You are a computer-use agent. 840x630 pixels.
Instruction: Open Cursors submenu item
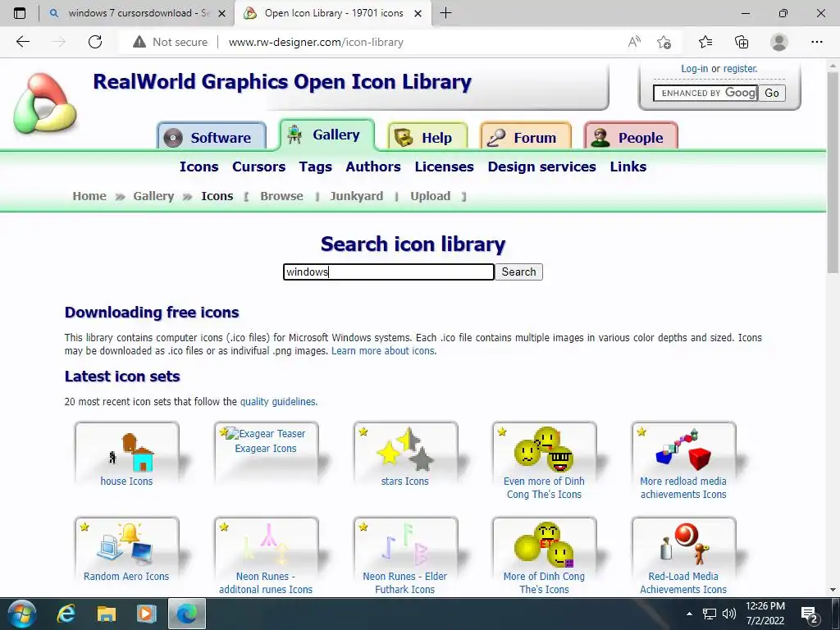[x=258, y=167]
